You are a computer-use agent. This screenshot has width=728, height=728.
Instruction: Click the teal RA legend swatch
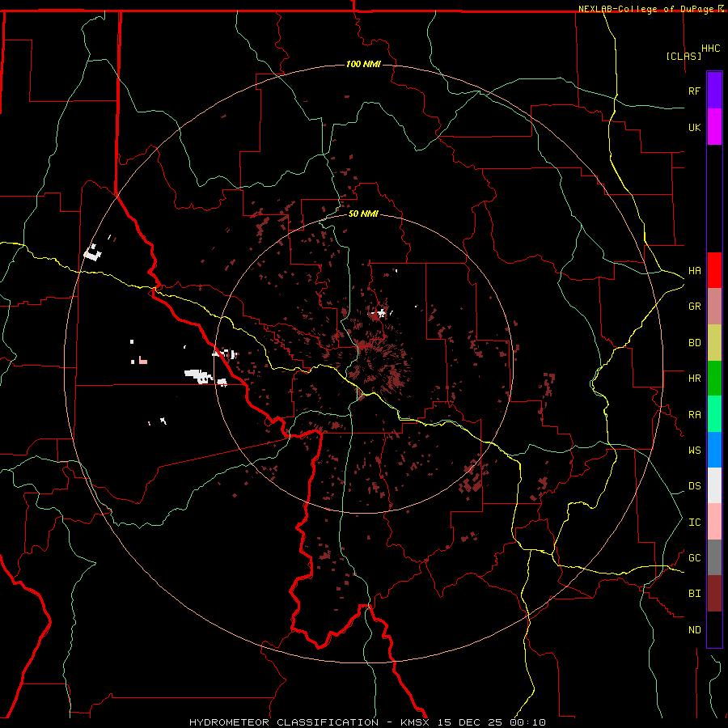point(714,414)
